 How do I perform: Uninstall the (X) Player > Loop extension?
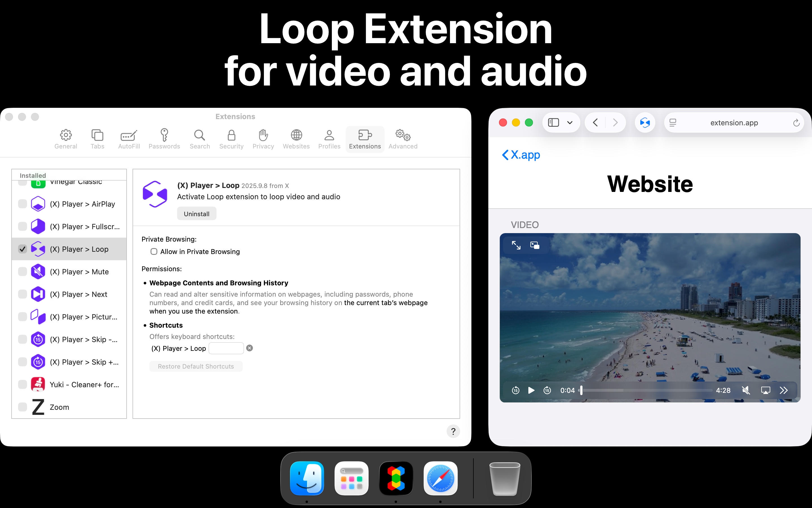pyautogui.click(x=197, y=214)
